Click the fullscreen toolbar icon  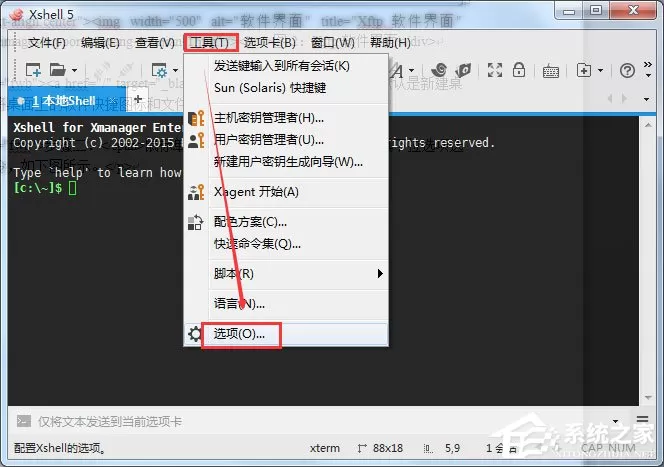(495, 70)
